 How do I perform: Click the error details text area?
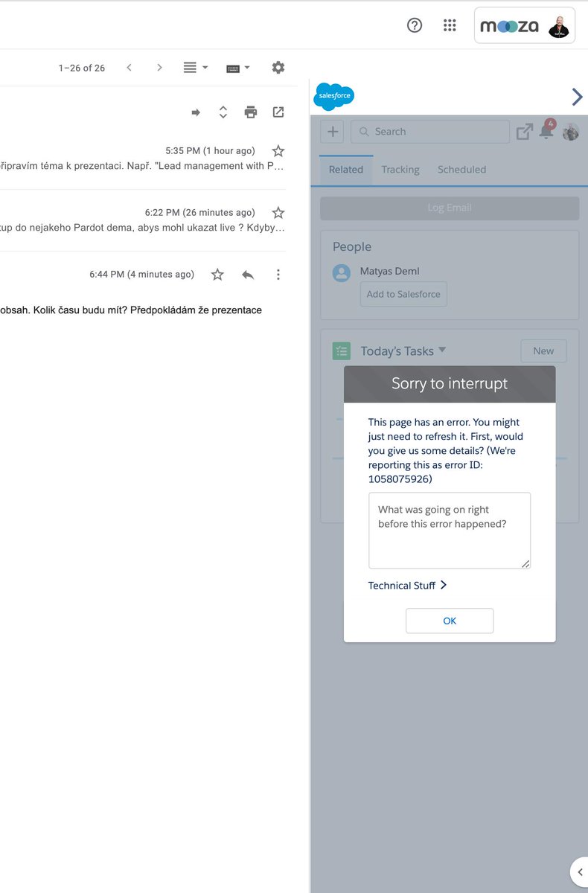[x=450, y=531]
